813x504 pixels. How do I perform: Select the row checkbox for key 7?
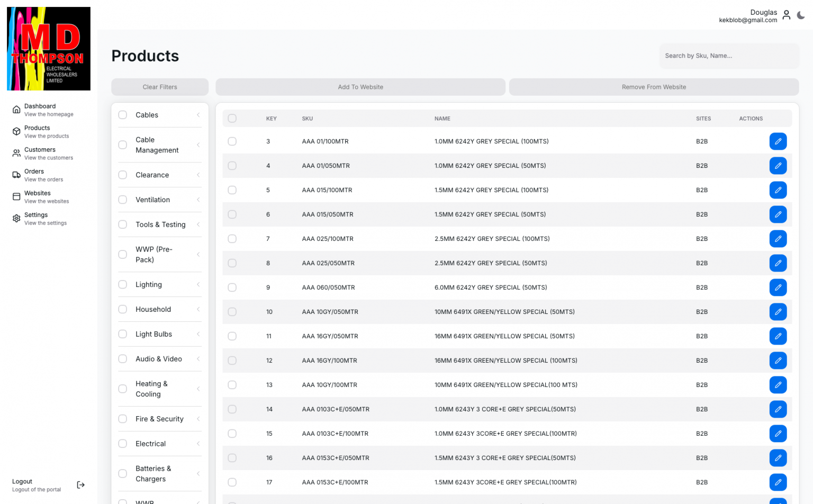click(232, 239)
